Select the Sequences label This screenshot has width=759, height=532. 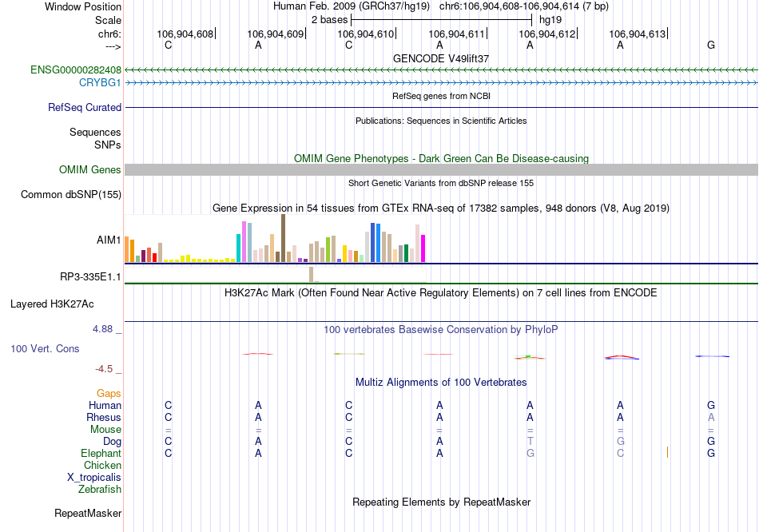tap(95, 132)
